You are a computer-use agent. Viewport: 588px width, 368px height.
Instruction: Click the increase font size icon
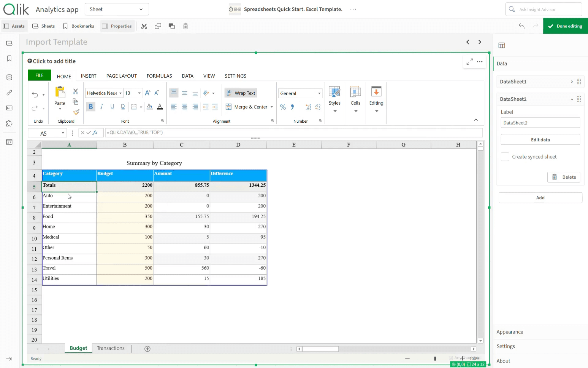pos(147,93)
